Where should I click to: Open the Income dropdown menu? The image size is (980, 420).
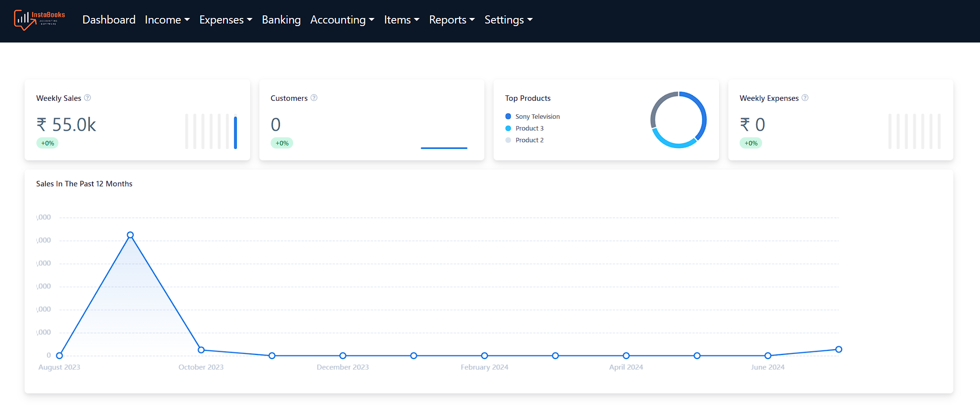tap(167, 20)
